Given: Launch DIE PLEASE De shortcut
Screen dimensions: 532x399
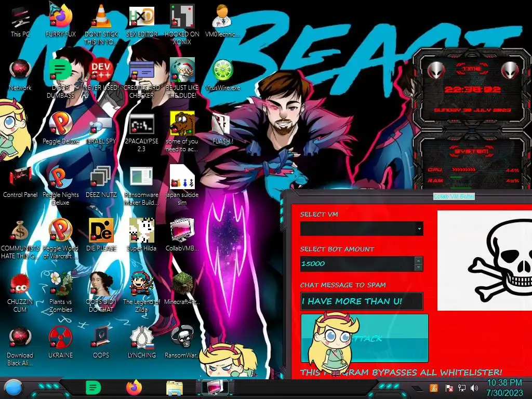Looking at the screenshot, I should click(101, 235).
